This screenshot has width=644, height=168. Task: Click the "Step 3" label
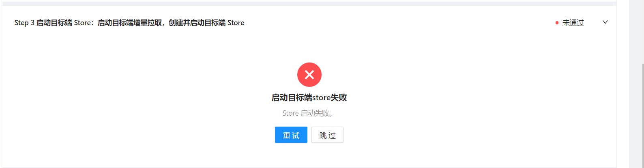tap(24, 23)
